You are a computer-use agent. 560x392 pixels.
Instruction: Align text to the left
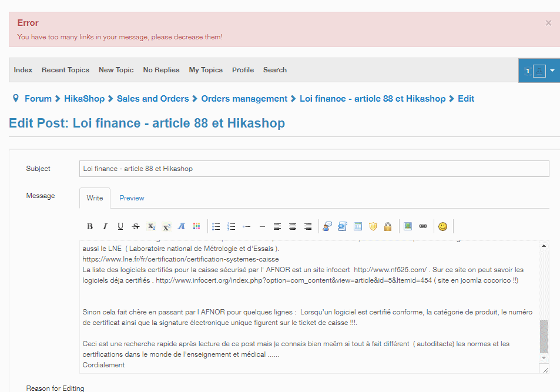(x=277, y=226)
